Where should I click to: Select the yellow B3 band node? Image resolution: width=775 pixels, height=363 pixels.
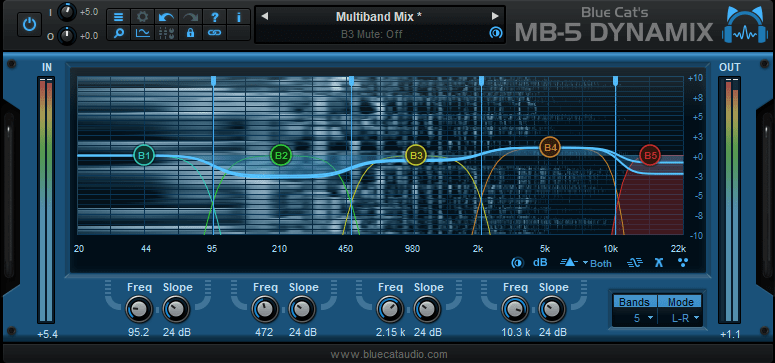(x=416, y=155)
